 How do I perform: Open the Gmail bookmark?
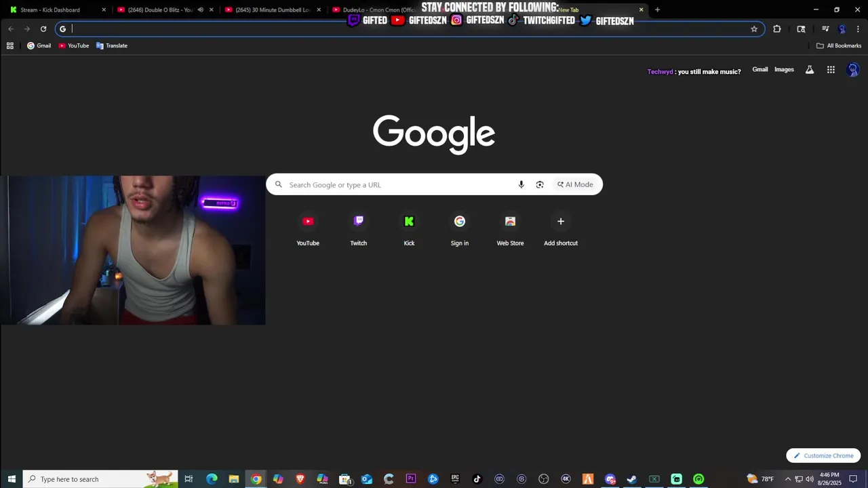(x=39, y=45)
